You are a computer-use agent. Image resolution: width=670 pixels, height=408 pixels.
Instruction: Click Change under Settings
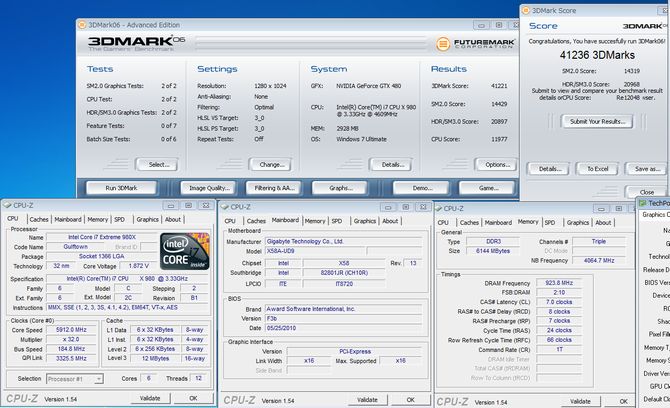(x=271, y=164)
